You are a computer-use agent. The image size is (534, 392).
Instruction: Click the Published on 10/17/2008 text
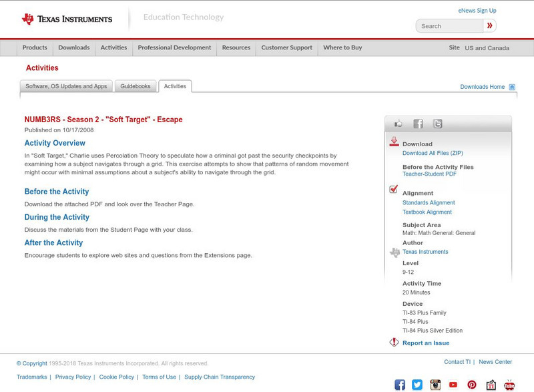(x=59, y=130)
